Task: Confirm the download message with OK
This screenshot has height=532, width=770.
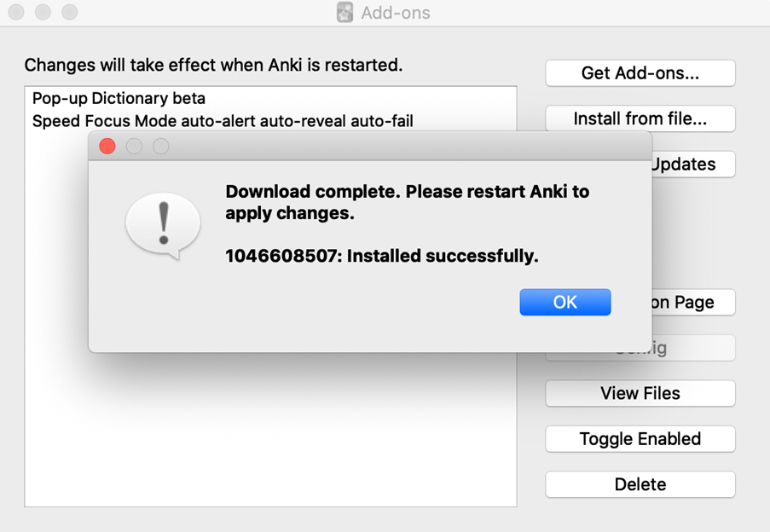Action: (565, 303)
